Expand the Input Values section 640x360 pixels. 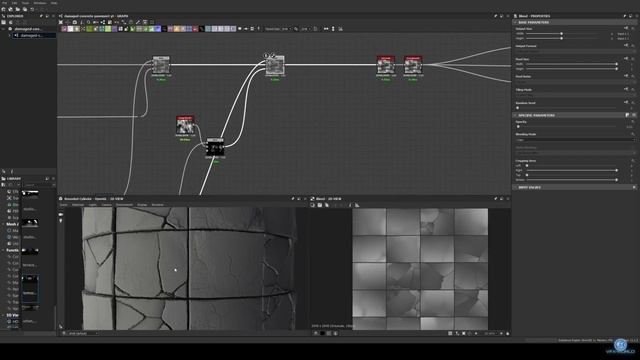515,187
